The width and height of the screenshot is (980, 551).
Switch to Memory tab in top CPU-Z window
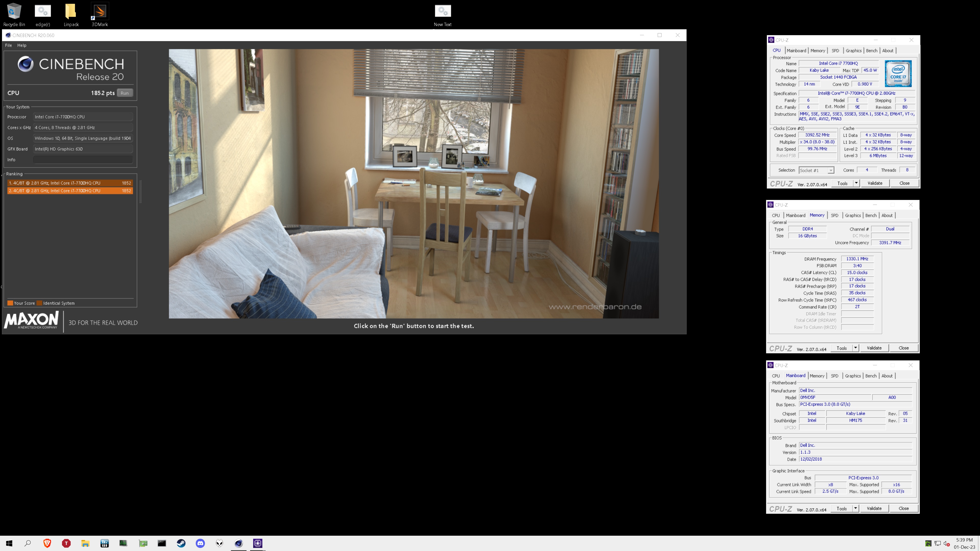tap(817, 51)
